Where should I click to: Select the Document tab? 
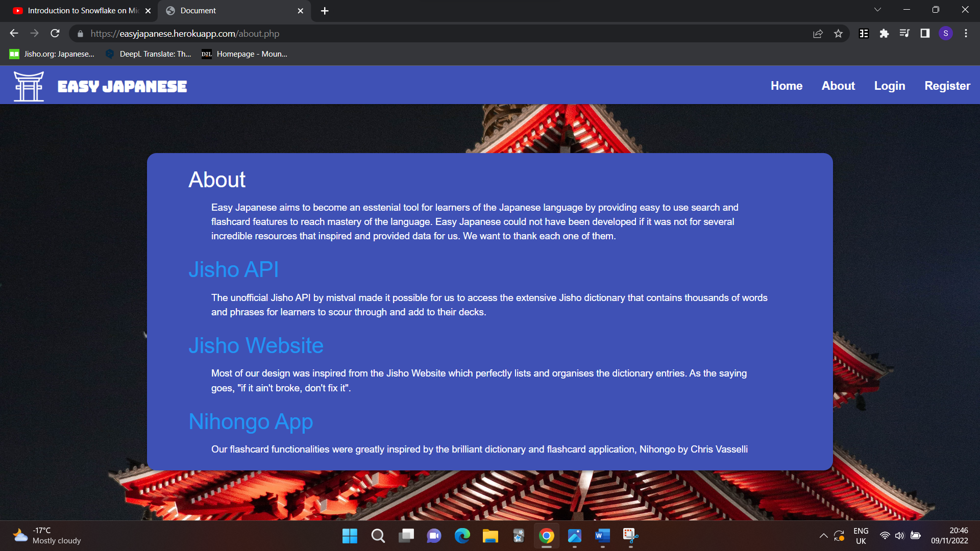(235, 11)
